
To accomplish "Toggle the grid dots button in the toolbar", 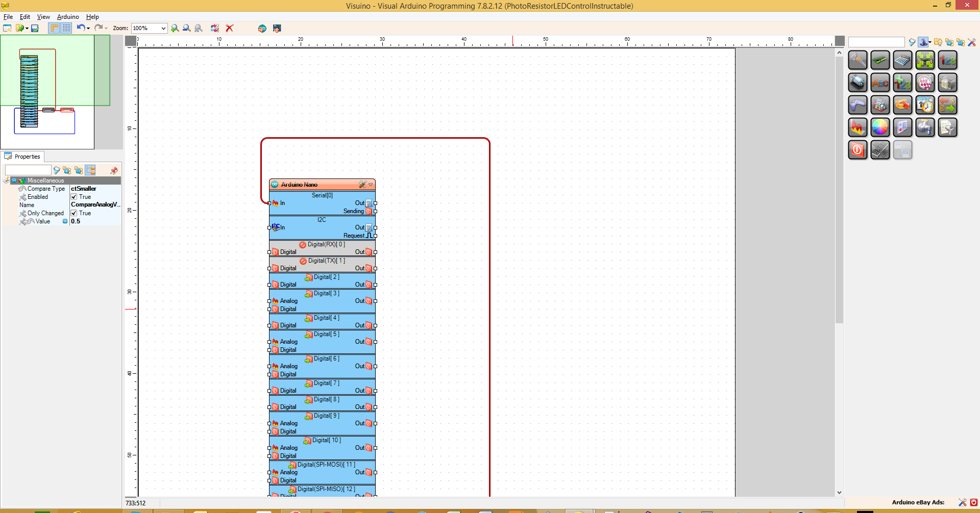I will pyautogui.click(x=67, y=29).
